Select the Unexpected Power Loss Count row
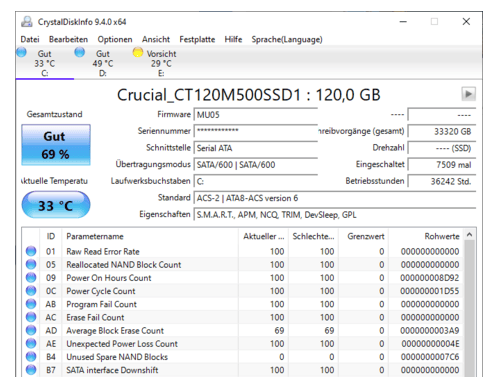The width and height of the screenshot is (500, 377). point(243,343)
